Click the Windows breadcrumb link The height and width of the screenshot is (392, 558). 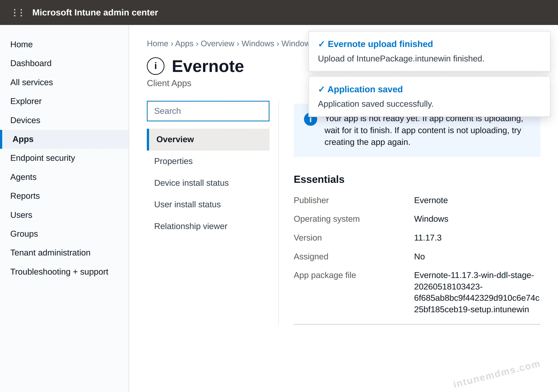click(x=258, y=44)
